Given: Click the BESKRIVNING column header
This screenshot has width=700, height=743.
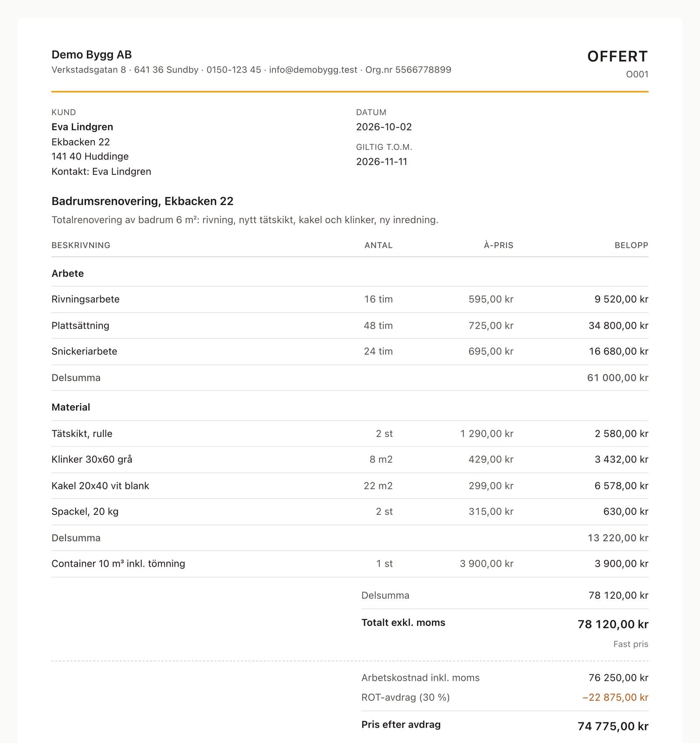Looking at the screenshot, I should pos(81,245).
